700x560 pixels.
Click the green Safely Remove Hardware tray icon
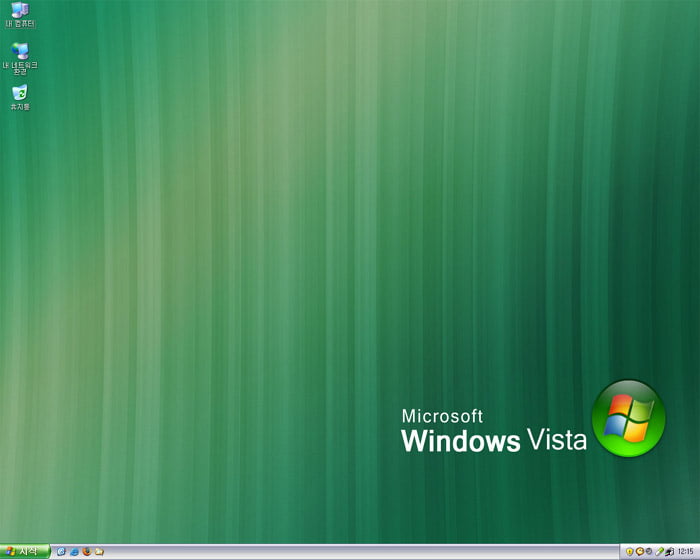coord(659,552)
